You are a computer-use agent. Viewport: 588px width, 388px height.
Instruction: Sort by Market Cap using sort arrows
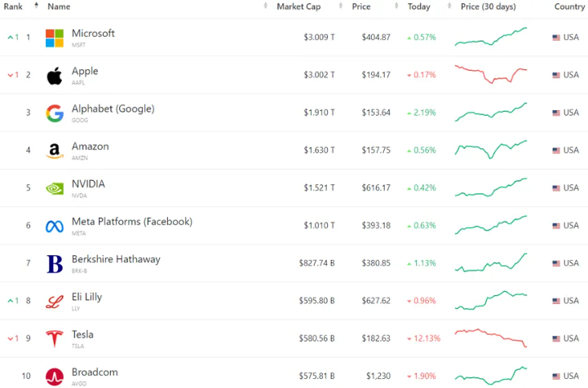(x=341, y=5)
